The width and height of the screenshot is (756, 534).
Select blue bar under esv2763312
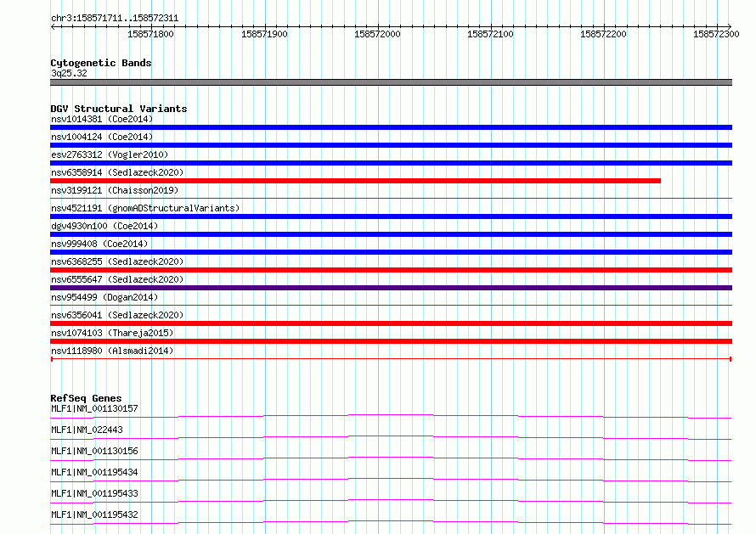coord(391,163)
